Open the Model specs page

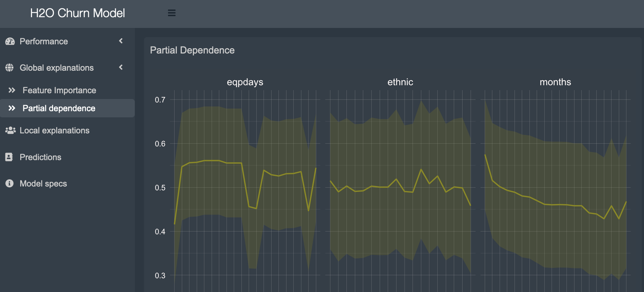click(x=43, y=183)
